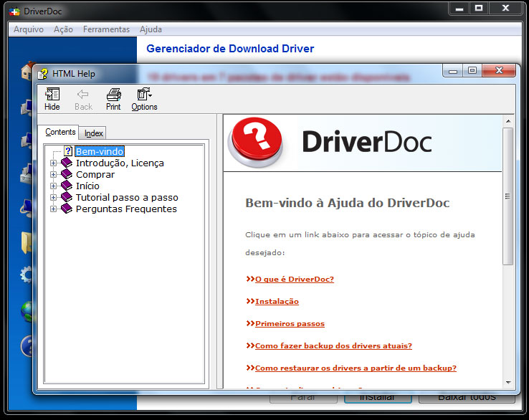Open 'Como restaurar os drivers' backup link
The height and width of the screenshot is (420, 529).
[356, 368]
